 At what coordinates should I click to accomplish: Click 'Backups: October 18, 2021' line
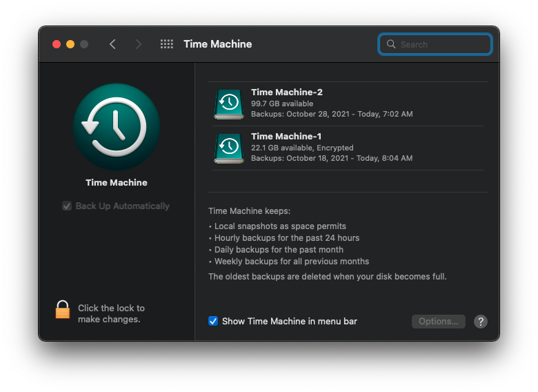tap(332, 158)
